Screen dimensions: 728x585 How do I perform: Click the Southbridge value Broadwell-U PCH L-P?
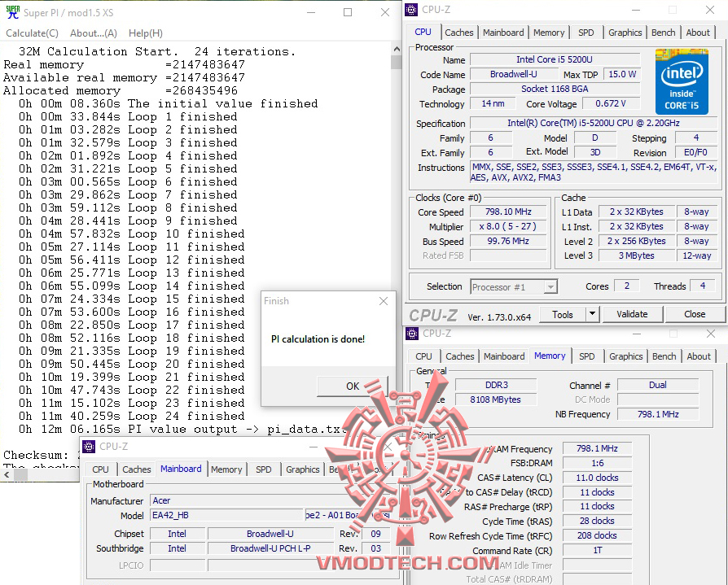[270, 548]
